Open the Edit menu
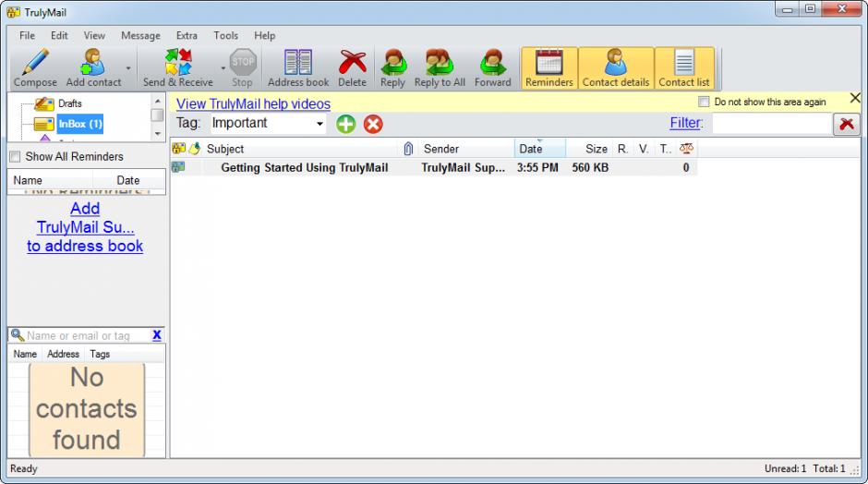The width and height of the screenshot is (868, 484). tap(59, 35)
